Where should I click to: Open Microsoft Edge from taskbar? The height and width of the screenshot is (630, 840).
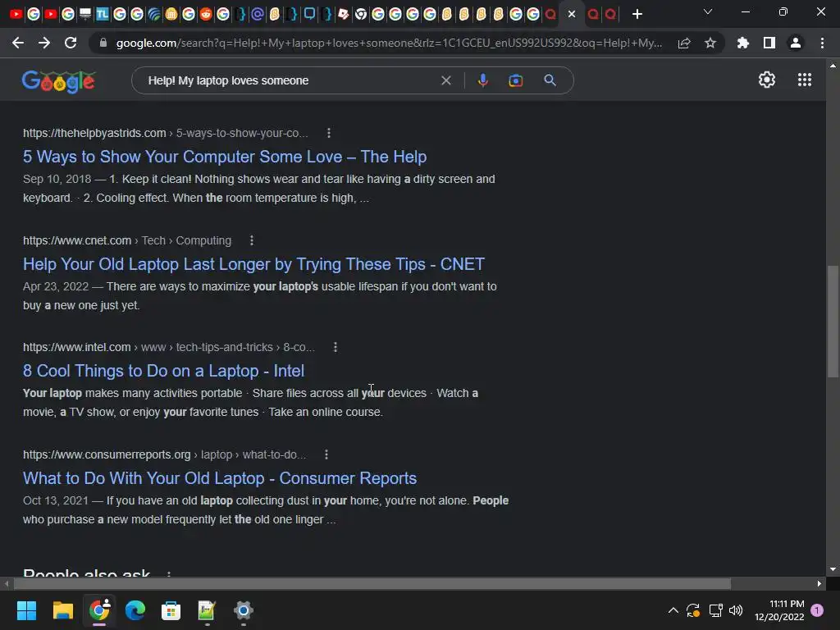(x=135, y=610)
